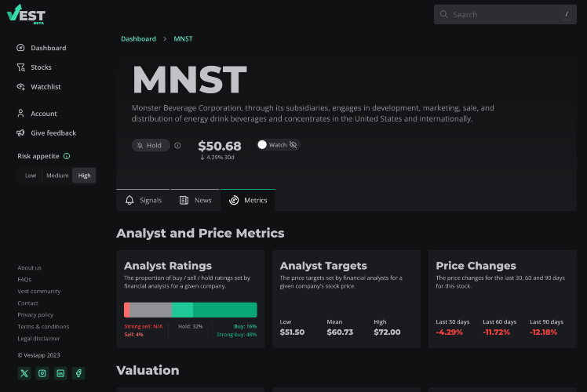Select High risk appetite
Screen dimensions: 587x392
pos(84,176)
